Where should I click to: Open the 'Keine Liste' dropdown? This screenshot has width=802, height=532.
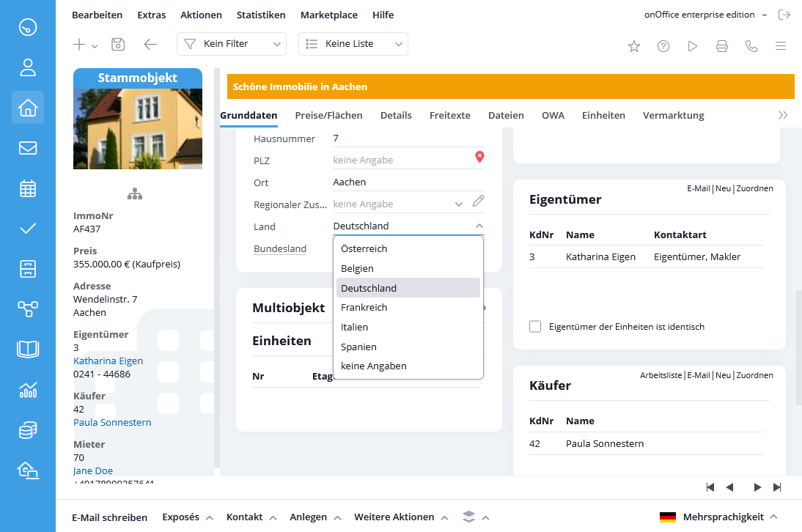coord(353,44)
